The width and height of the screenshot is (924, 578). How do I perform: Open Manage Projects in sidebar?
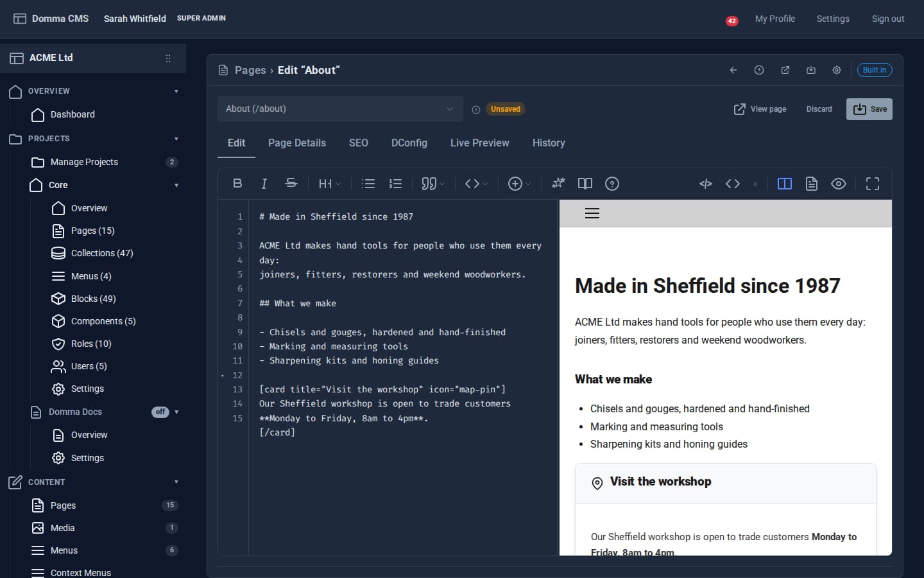click(x=84, y=162)
